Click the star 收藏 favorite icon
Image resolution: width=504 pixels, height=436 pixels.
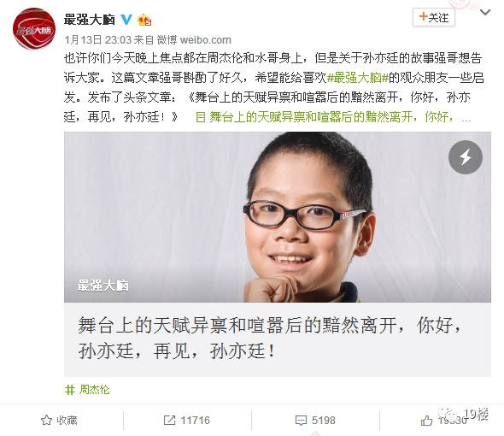tap(46, 421)
